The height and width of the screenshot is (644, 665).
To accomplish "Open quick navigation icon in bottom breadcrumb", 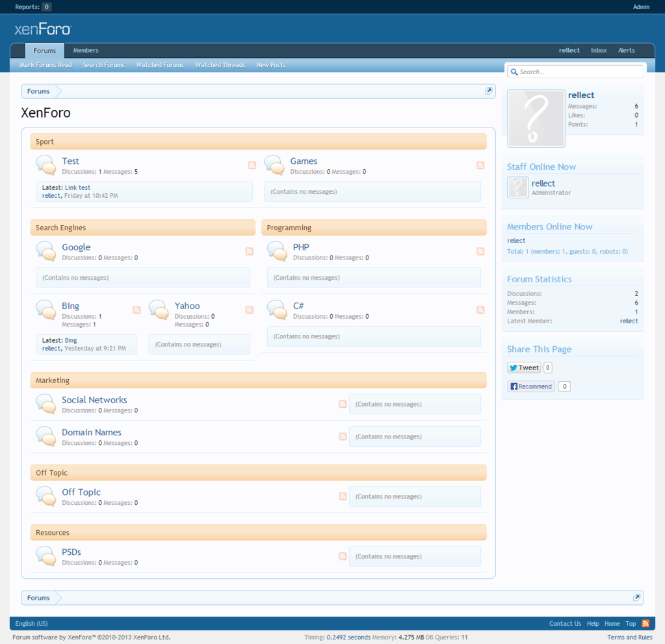I will tap(636, 598).
